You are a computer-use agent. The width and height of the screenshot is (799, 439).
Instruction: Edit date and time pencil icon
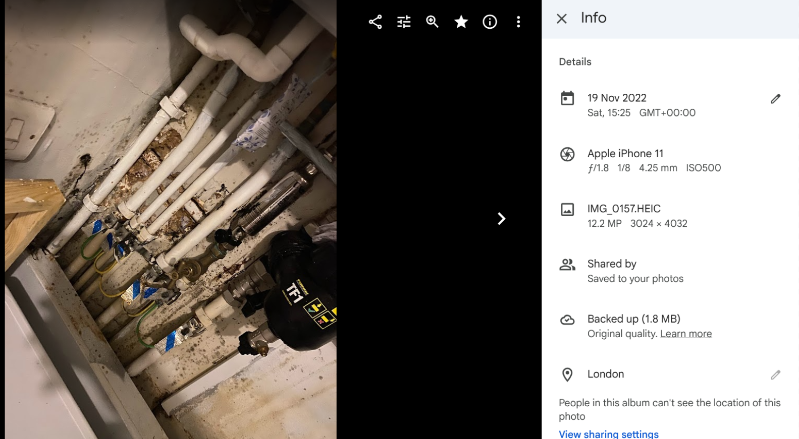click(776, 99)
